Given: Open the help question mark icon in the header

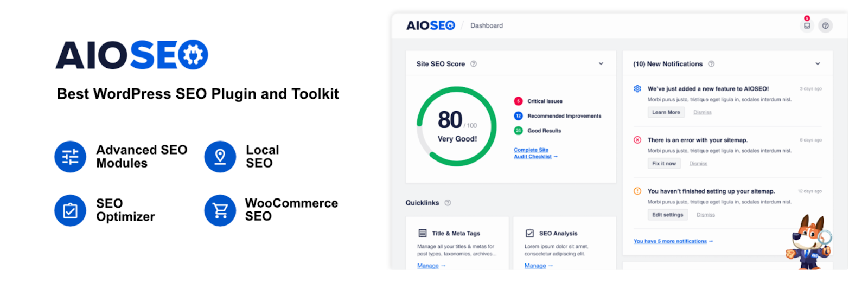Looking at the screenshot, I should click(x=825, y=25).
